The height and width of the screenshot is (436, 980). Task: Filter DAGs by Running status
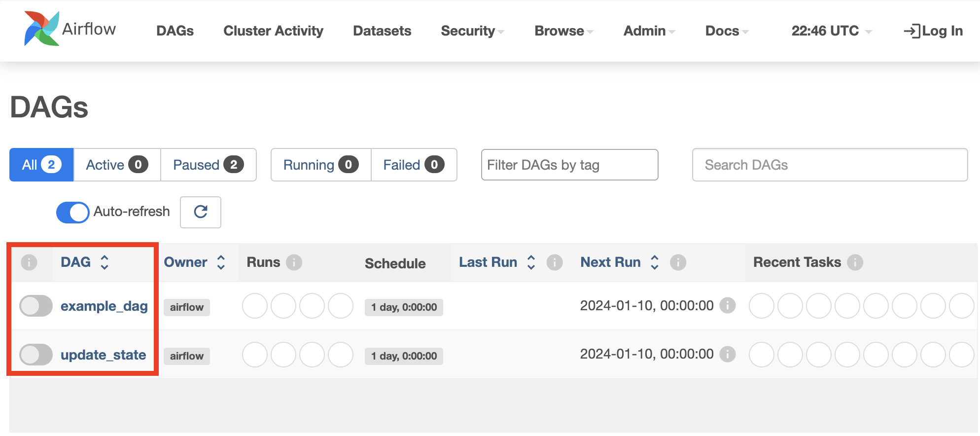tap(321, 165)
